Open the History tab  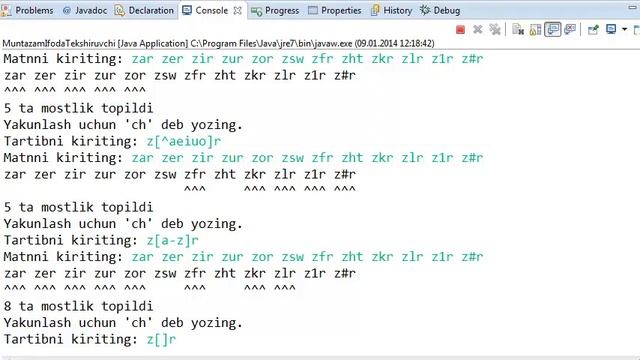(391, 11)
